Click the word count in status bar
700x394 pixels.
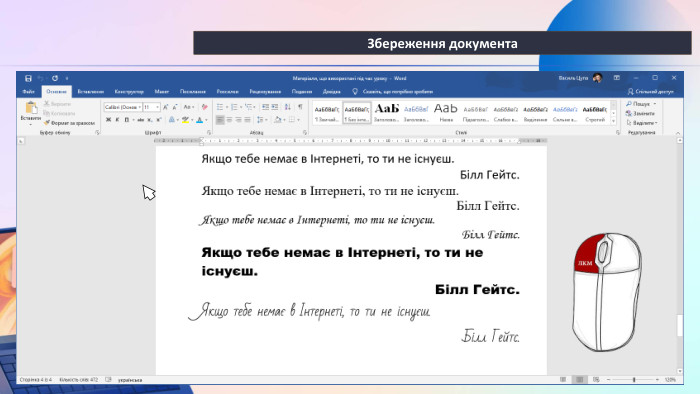tap(79, 380)
